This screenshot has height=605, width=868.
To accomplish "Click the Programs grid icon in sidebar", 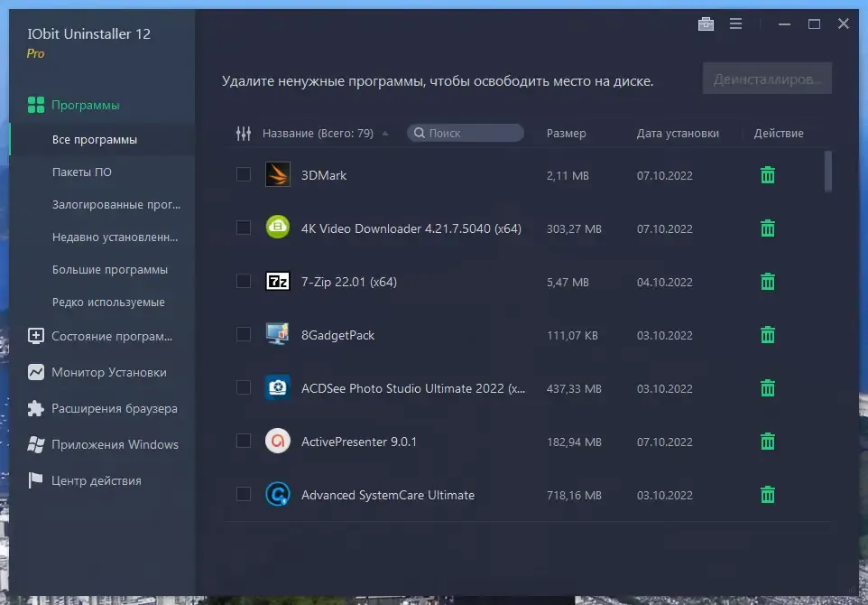I will pos(36,105).
